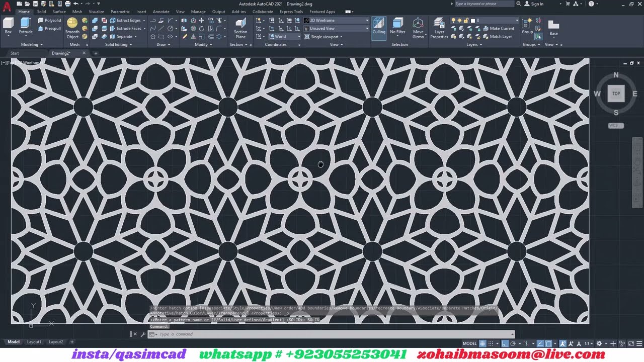Toggle drawing grid display in status bar

pos(482,343)
